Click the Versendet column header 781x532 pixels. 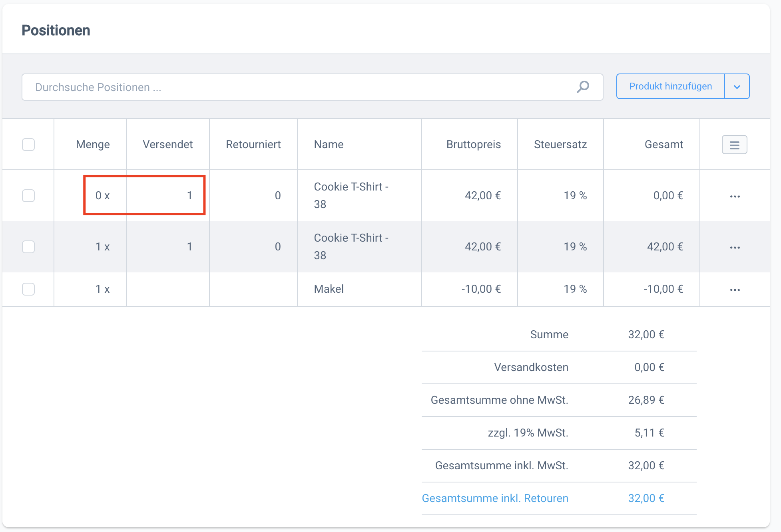click(x=167, y=145)
